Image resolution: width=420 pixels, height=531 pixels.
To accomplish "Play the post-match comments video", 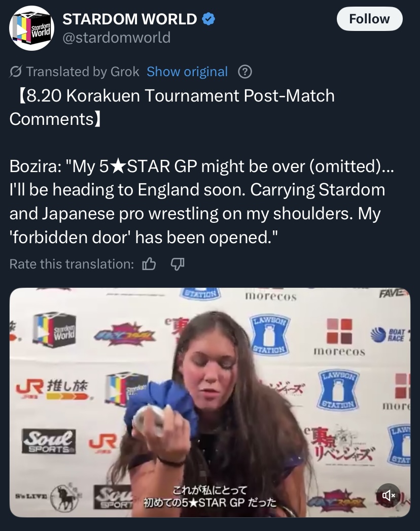I will [x=210, y=403].
